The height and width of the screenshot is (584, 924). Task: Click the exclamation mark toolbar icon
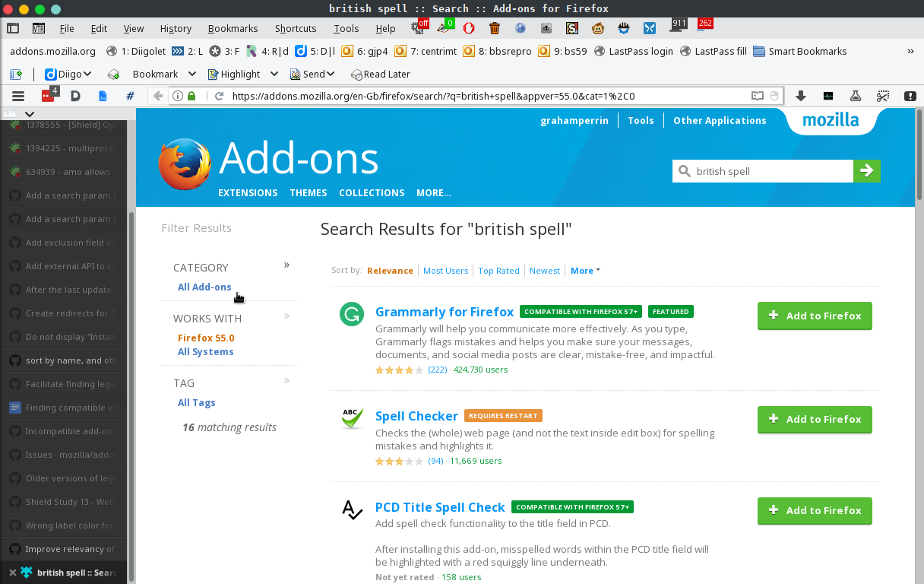pos(910,96)
